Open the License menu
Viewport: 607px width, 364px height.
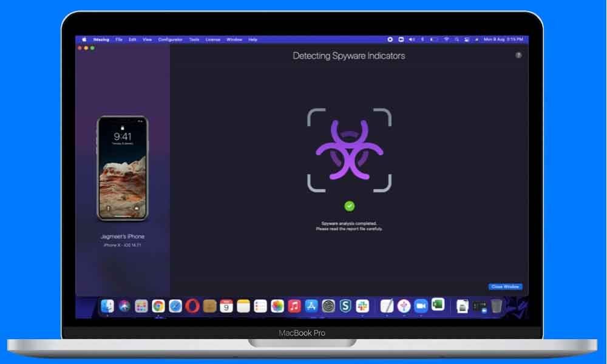[213, 39]
